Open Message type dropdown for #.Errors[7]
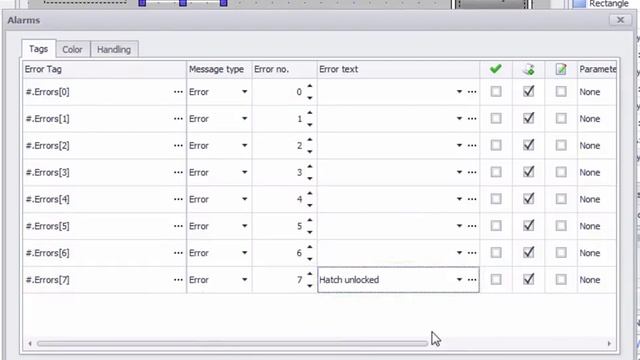 pos(244,280)
